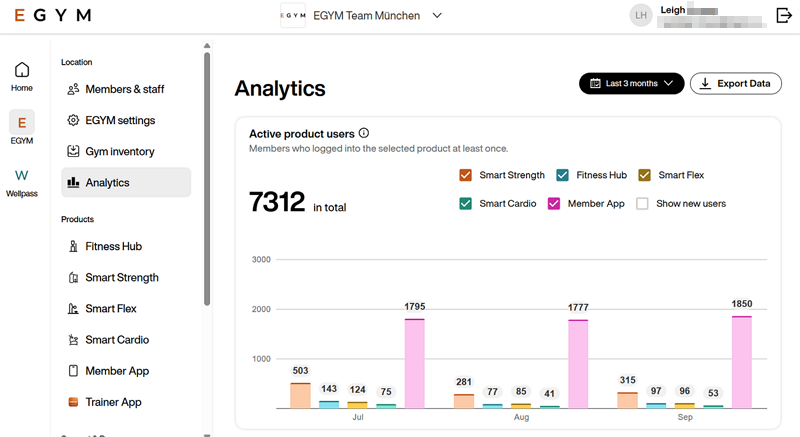The width and height of the screenshot is (800, 437).
Task: Open the LH user avatar menu
Action: point(640,15)
